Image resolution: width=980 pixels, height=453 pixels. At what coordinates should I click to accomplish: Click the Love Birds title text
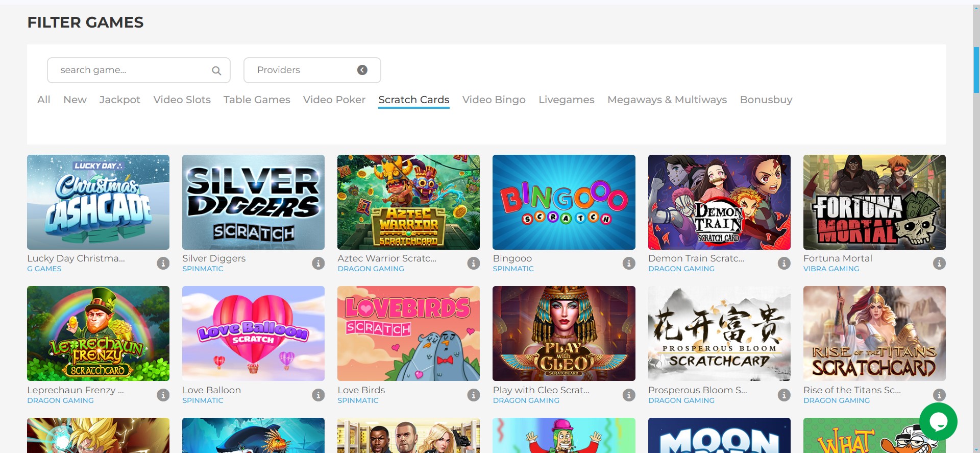[x=361, y=390]
